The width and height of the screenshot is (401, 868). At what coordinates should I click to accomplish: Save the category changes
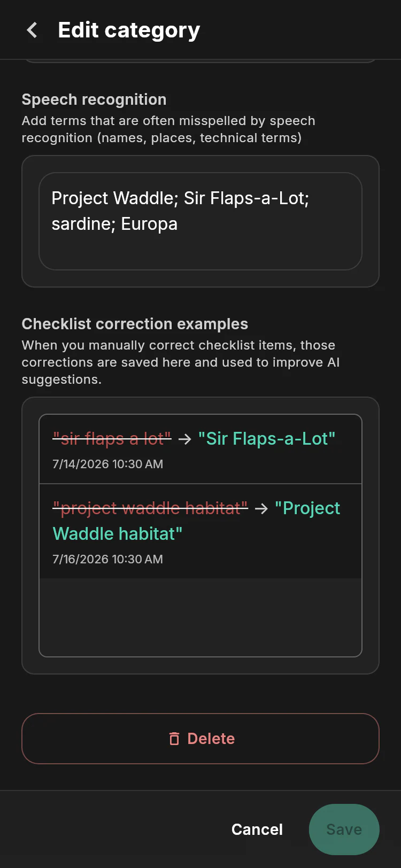[x=344, y=830]
